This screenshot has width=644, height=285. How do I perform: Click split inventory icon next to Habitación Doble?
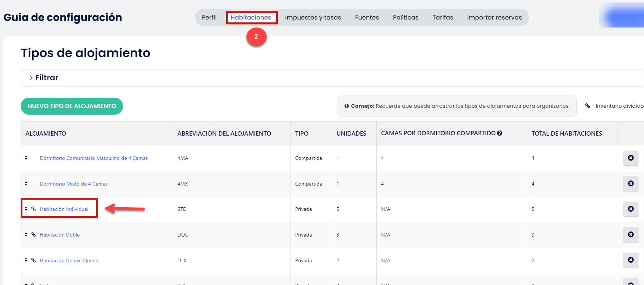coord(34,235)
